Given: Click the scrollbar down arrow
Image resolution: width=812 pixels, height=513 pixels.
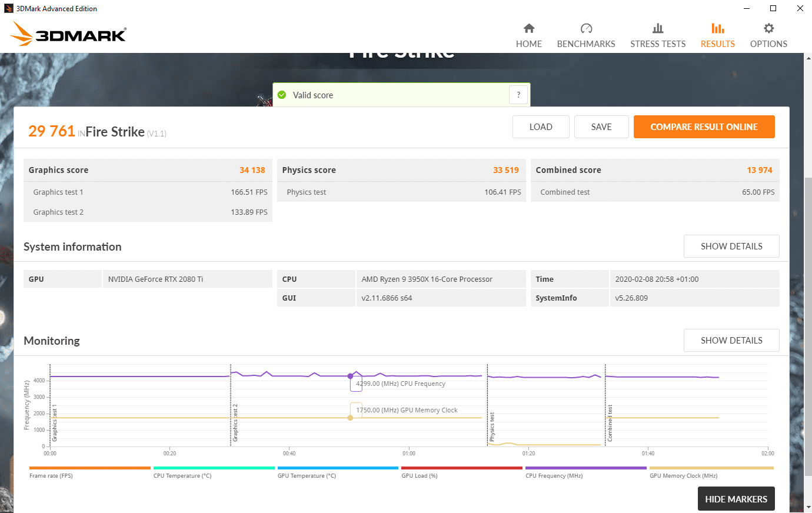Looking at the screenshot, I should coord(808,507).
